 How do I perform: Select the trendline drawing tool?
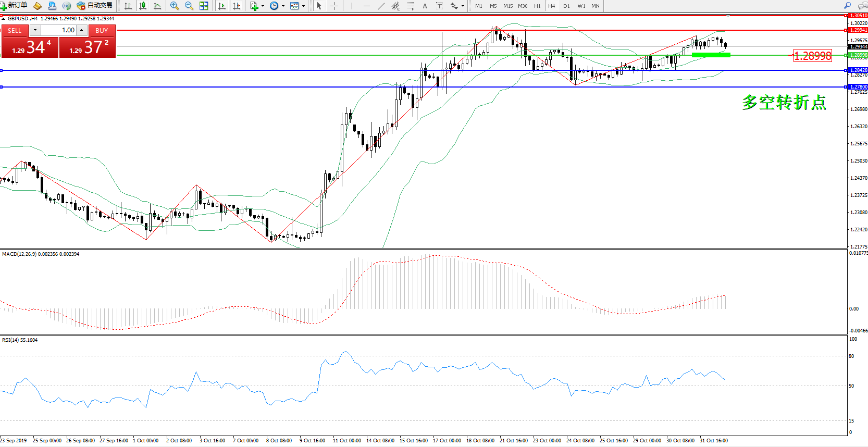click(x=381, y=6)
